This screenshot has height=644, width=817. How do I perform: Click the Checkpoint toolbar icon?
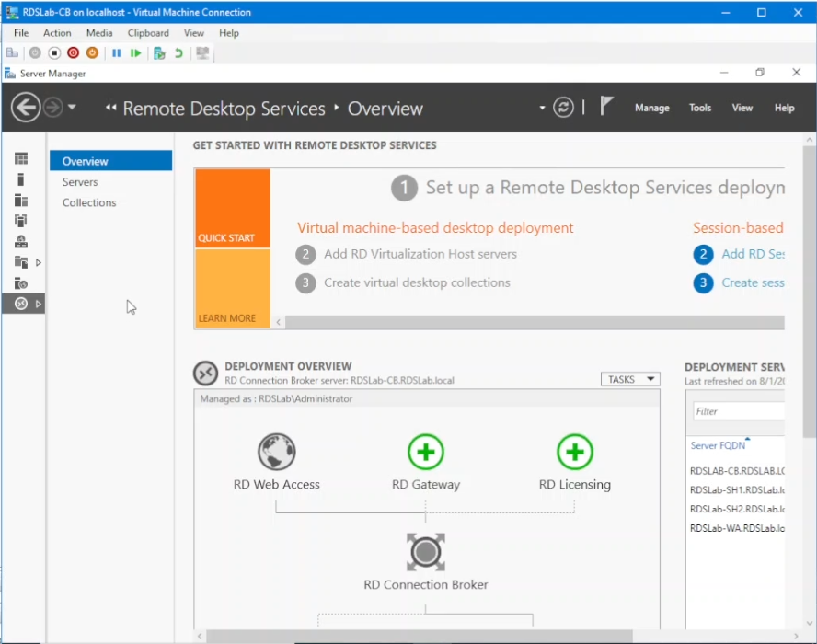[x=158, y=52]
